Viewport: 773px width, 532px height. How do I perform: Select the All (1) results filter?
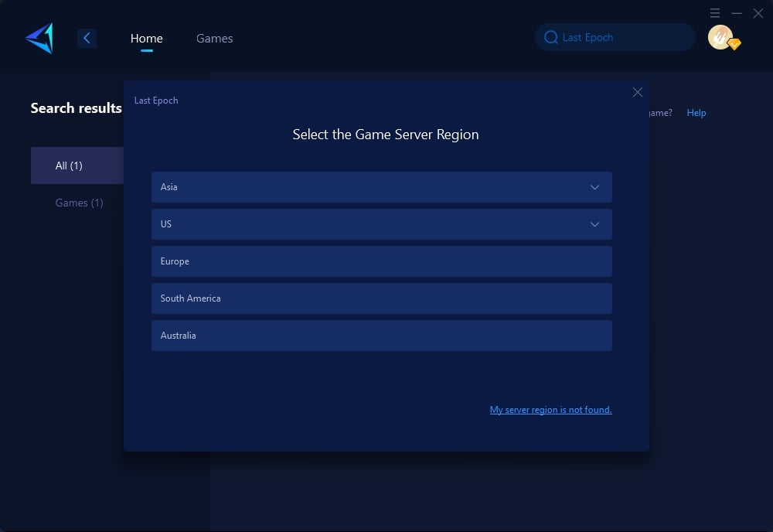pos(77,165)
